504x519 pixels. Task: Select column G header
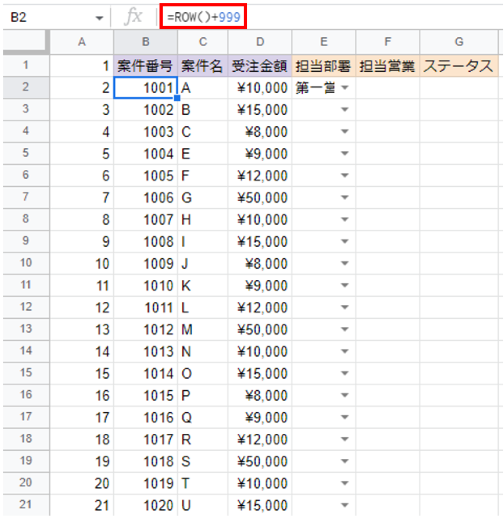pyautogui.click(x=459, y=42)
